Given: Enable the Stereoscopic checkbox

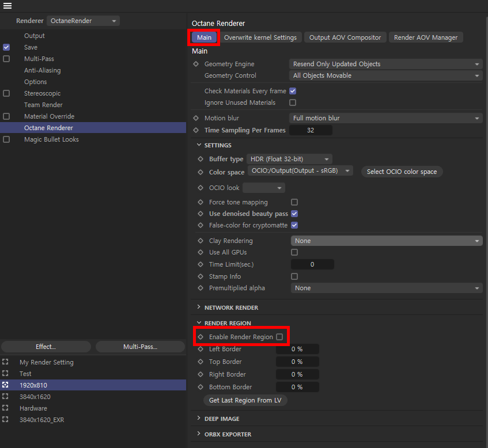Looking at the screenshot, I should click(x=6, y=93).
